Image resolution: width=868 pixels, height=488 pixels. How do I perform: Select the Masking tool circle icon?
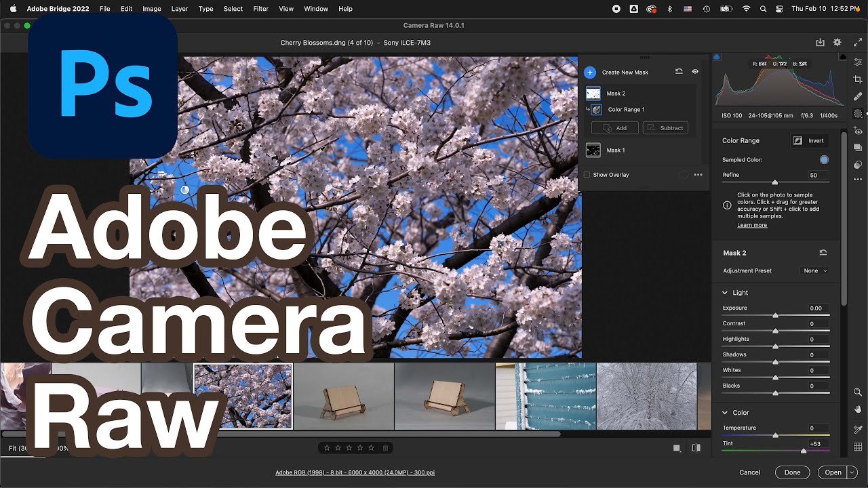858,114
